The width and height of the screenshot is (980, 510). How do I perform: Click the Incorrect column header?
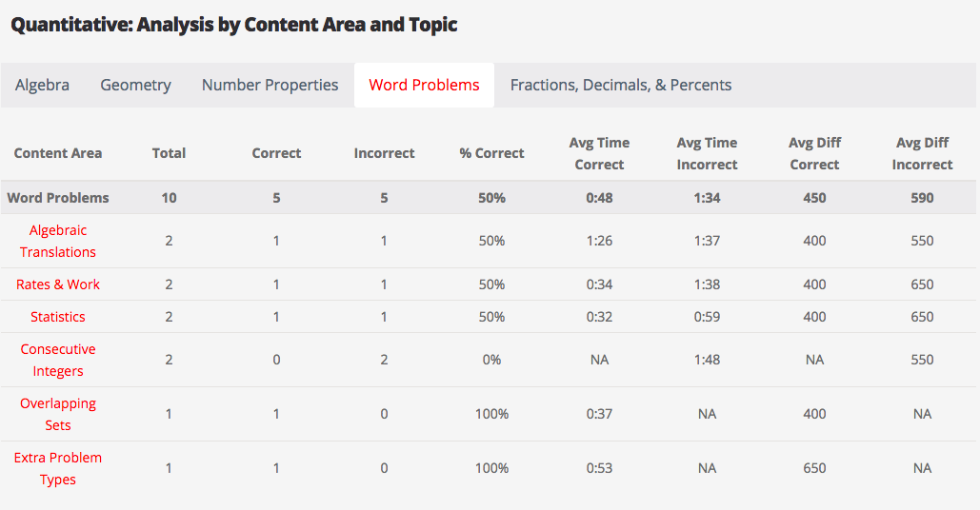click(x=384, y=153)
